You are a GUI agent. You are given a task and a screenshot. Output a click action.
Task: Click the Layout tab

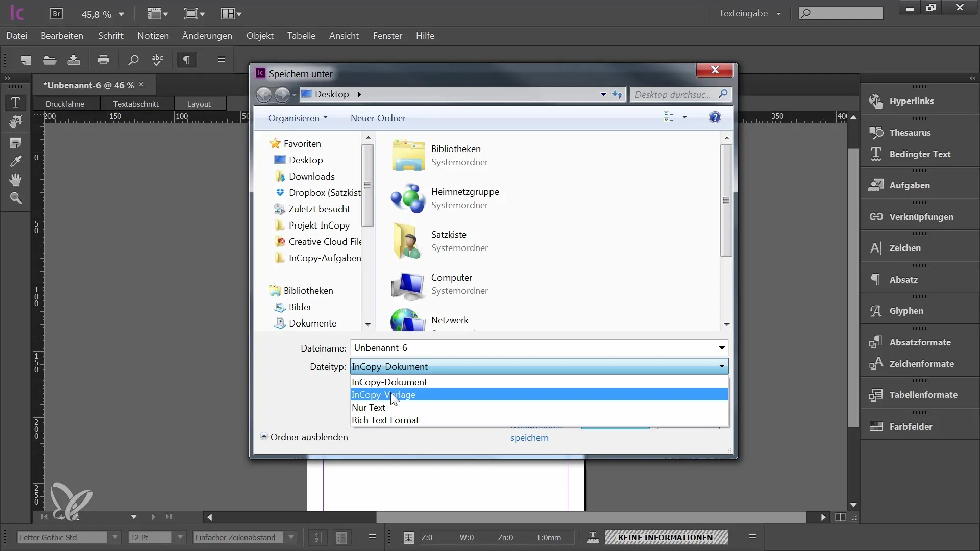pos(199,104)
